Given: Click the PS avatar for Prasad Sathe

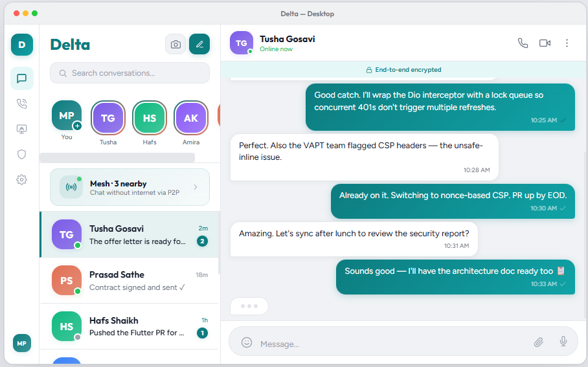Looking at the screenshot, I should coord(67,280).
